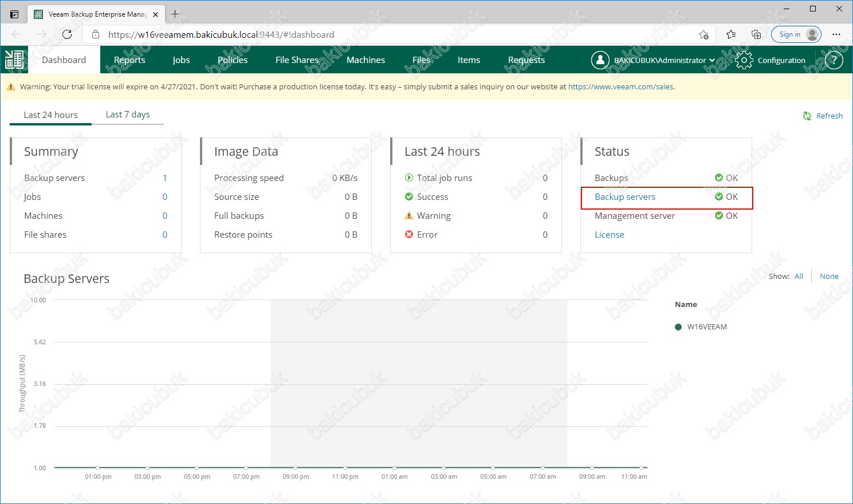This screenshot has width=853, height=504.
Task: Click the Backup servers OK check icon
Action: (719, 196)
